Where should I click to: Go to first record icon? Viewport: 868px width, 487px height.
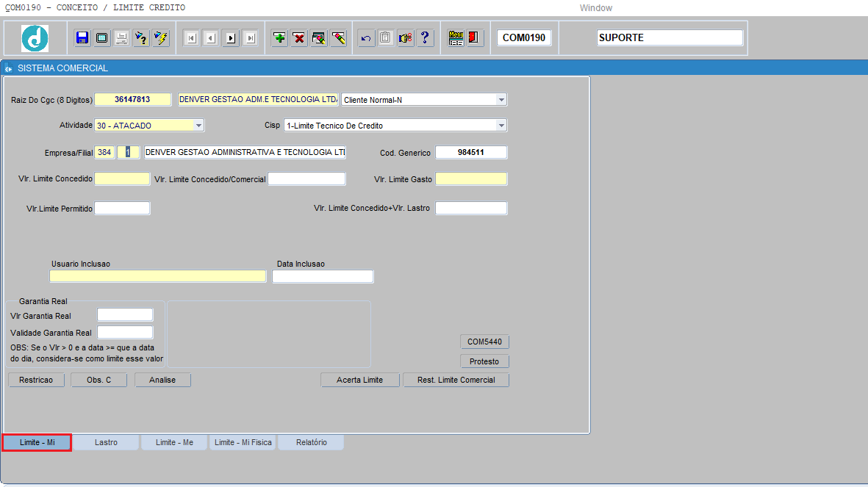pyautogui.click(x=192, y=37)
